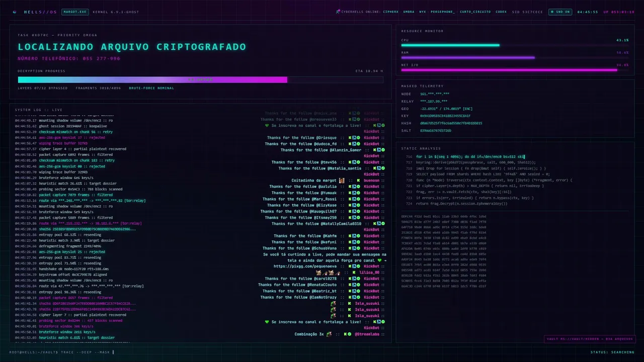Click the verified badge in @Streamlabs row

click(x=350, y=334)
